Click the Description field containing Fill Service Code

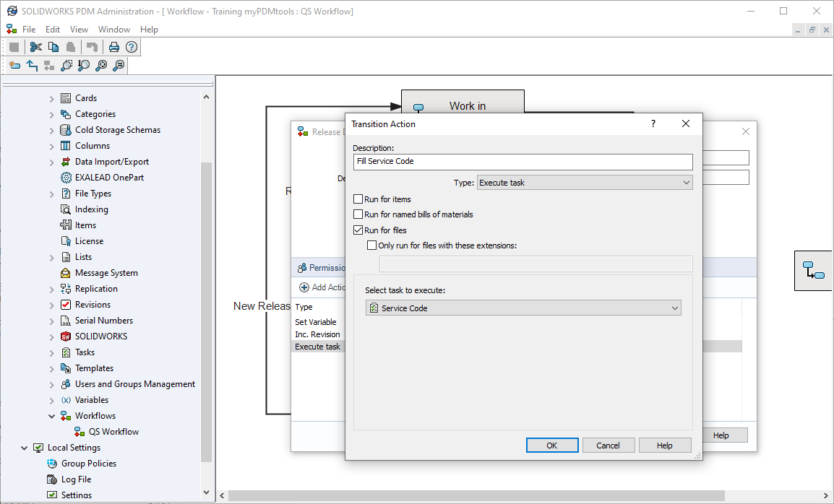523,162
